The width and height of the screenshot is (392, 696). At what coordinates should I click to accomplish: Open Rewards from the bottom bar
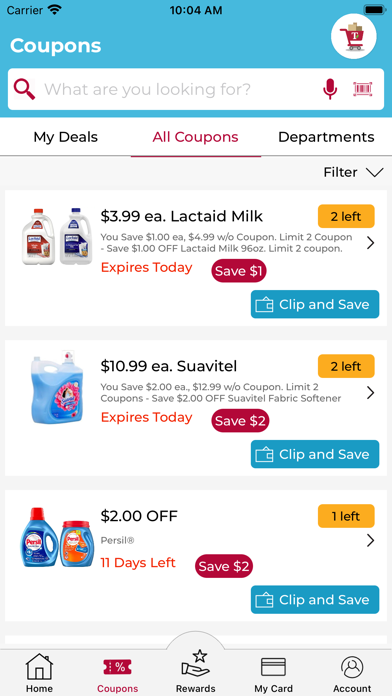tap(195, 671)
